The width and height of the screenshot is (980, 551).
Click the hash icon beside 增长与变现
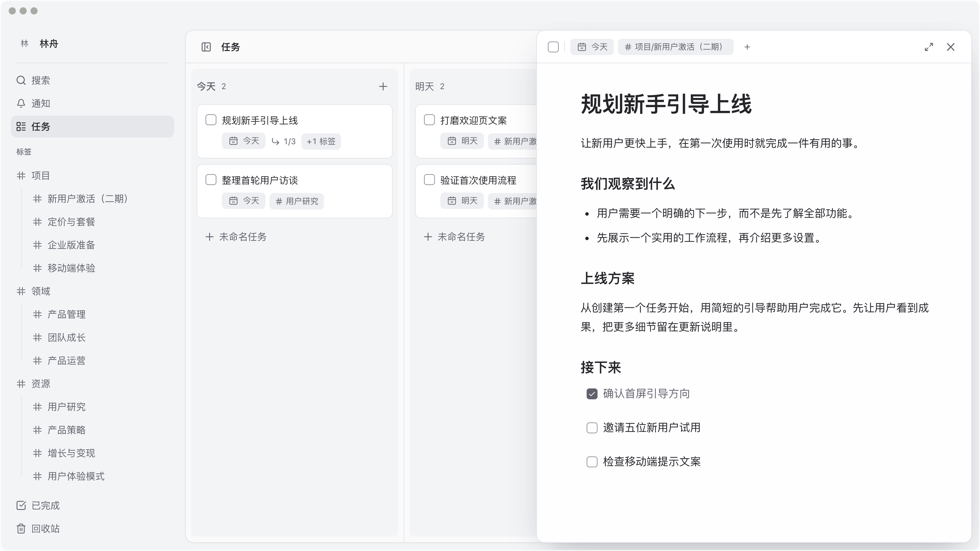(37, 453)
